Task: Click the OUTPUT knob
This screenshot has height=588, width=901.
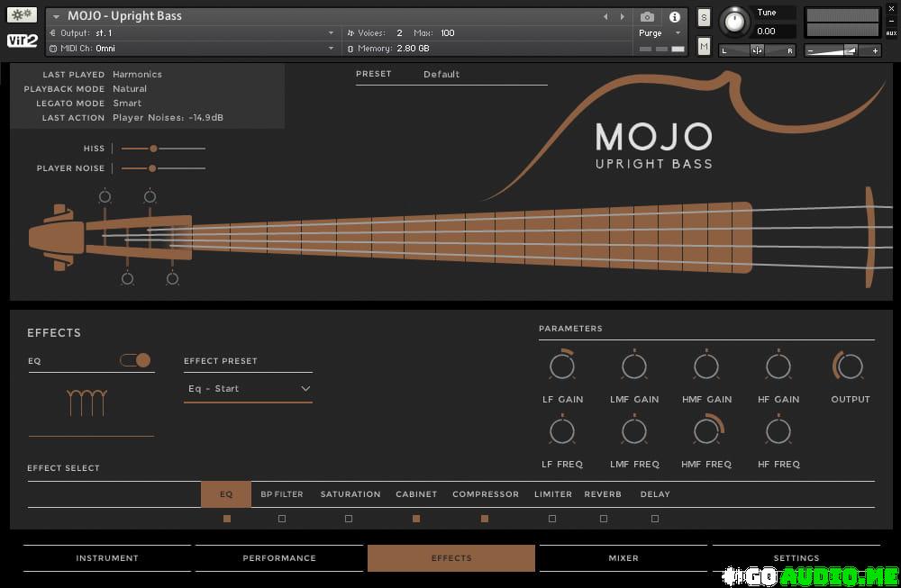Action: click(x=850, y=366)
